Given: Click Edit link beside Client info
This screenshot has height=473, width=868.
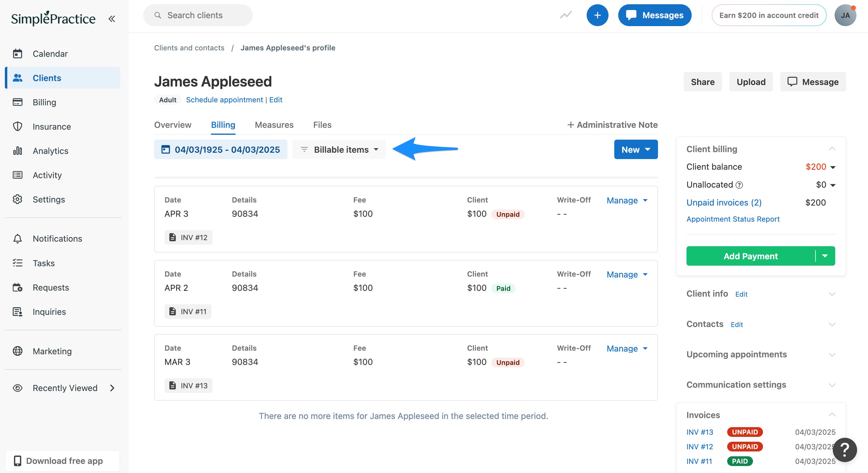Looking at the screenshot, I should pyautogui.click(x=741, y=294).
